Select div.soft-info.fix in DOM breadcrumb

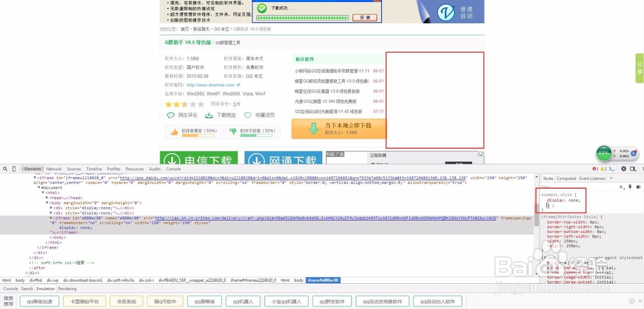pyautogui.click(x=121, y=280)
